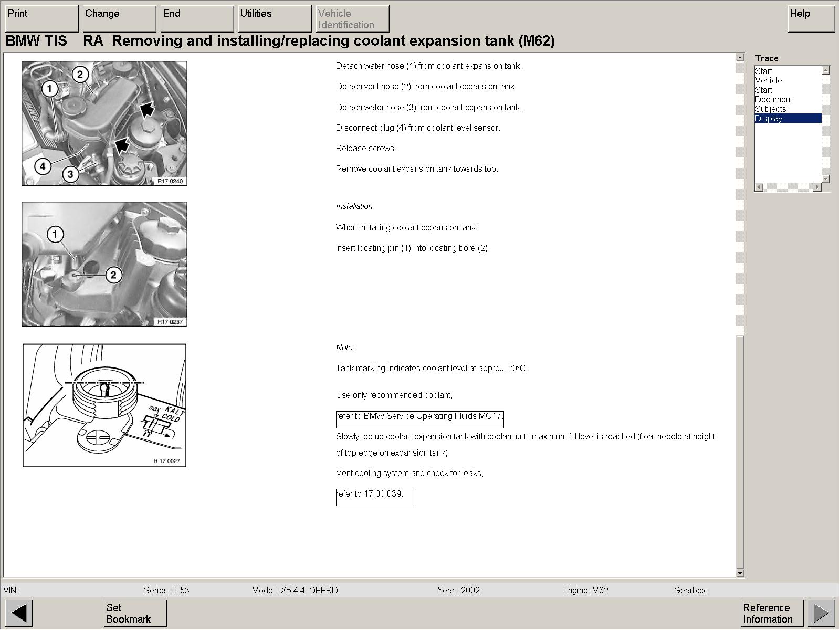Click Trace list scroll right arrow

point(817,187)
